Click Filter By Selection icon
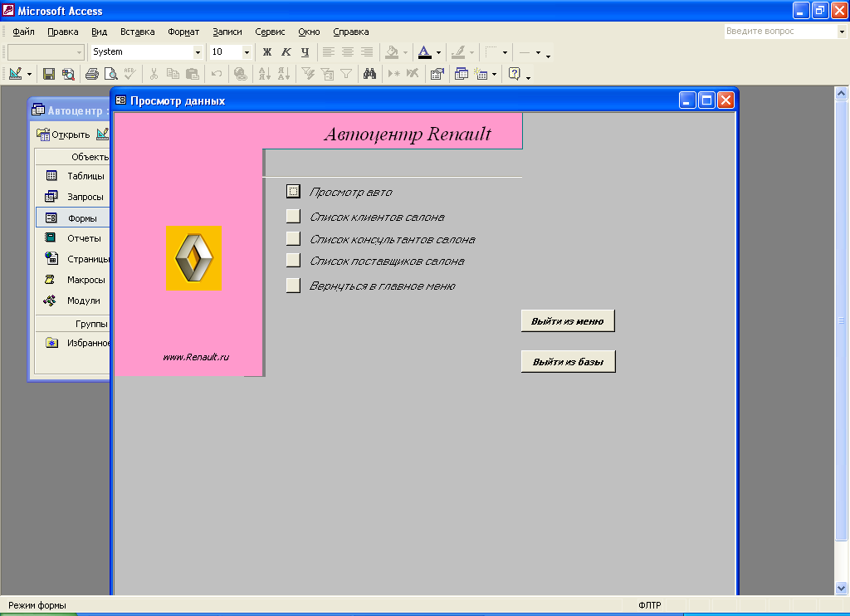 pos(308,74)
